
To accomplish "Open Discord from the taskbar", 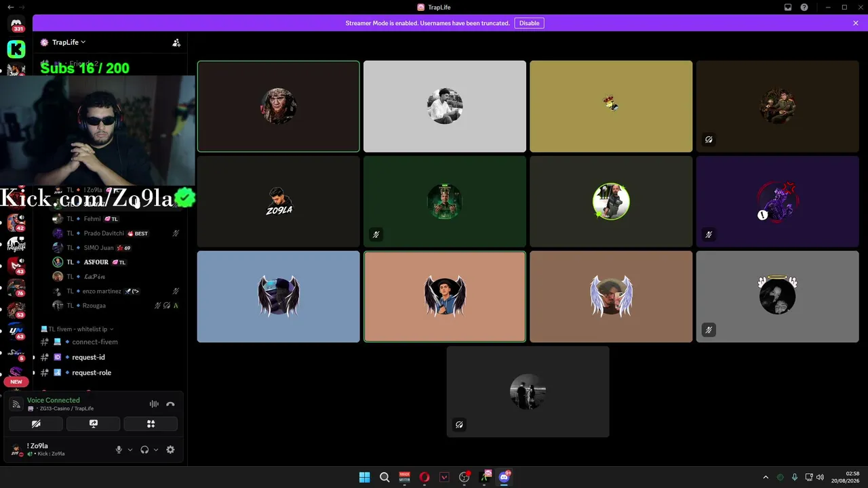I will [505, 477].
